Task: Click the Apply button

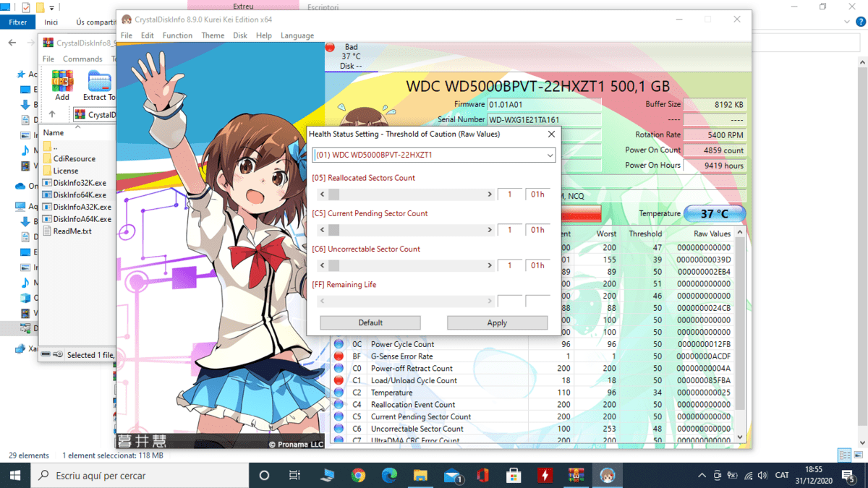Action: coord(497,322)
